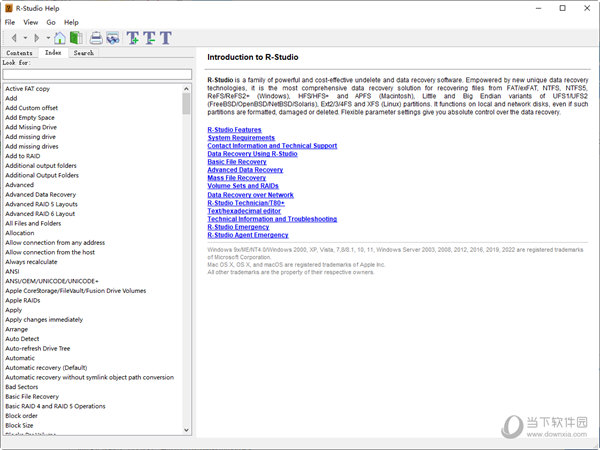600x450 pixels.
Task: Open the Go menu
Action: point(51,21)
